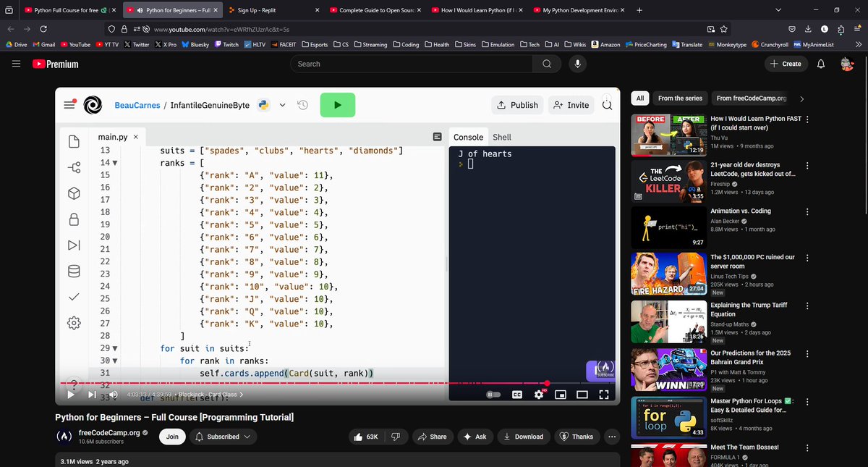Toggle closed captions CC button
The width and height of the screenshot is (868, 467).
tap(517, 395)
